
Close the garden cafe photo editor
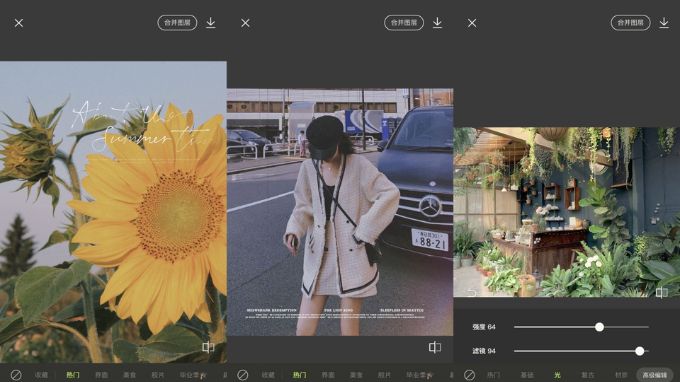tap(472, 23)
